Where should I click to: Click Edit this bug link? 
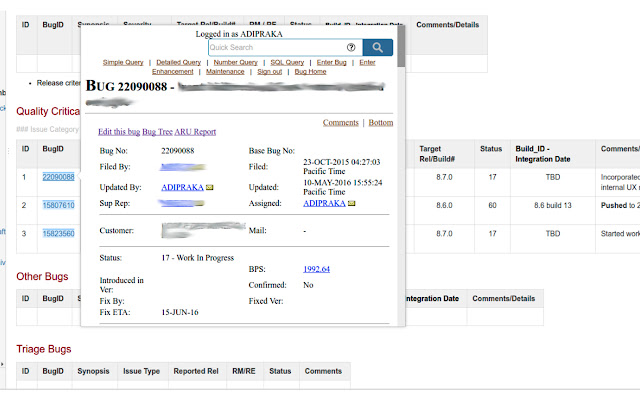coord(119,132)
